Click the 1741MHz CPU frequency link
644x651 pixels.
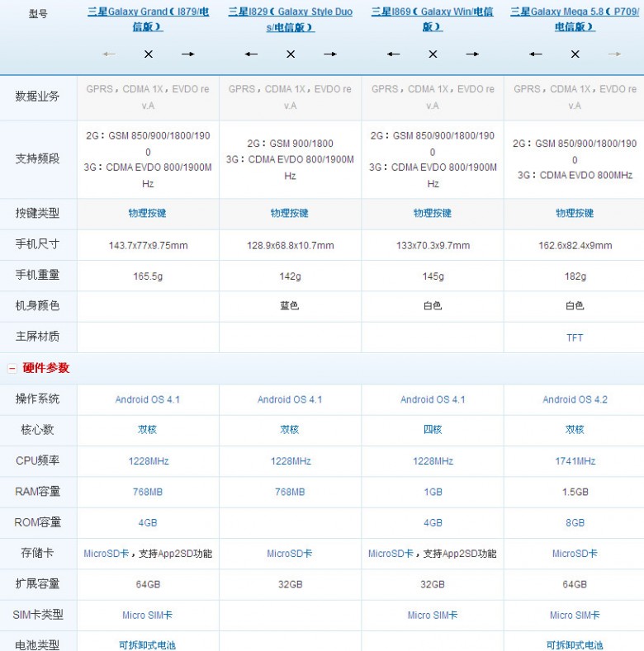point(575,461)
